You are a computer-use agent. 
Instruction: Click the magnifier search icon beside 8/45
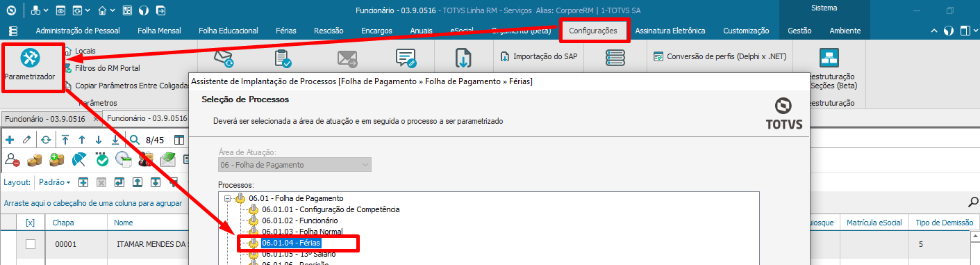(135, 140)
